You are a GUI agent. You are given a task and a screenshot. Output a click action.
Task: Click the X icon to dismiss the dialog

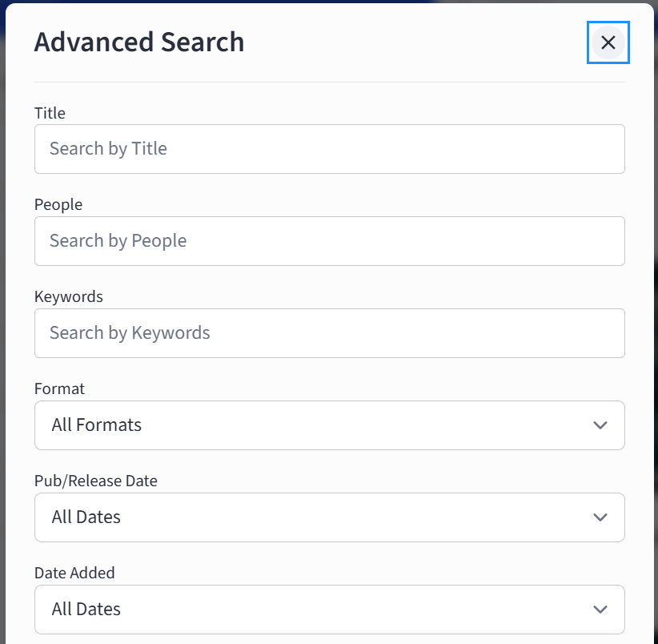coord(608,42)
